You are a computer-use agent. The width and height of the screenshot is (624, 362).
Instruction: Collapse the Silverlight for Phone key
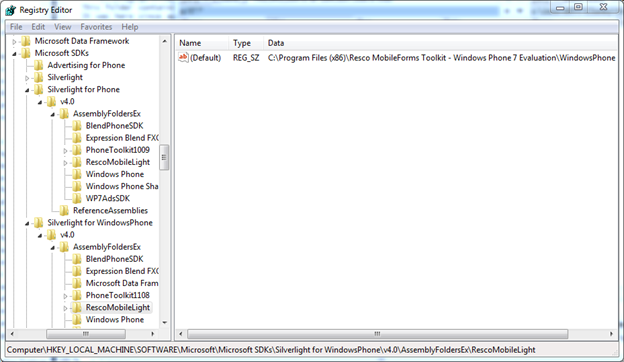(x=27, y=90)
